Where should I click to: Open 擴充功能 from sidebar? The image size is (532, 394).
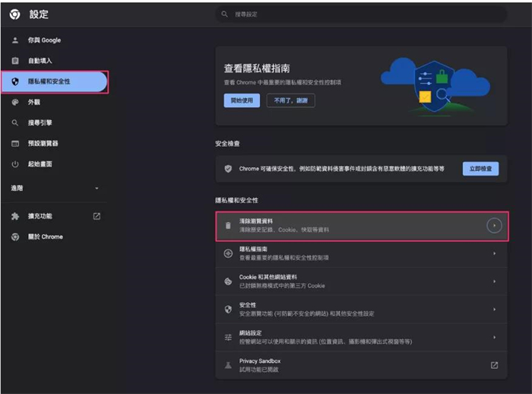coord(54,216)
